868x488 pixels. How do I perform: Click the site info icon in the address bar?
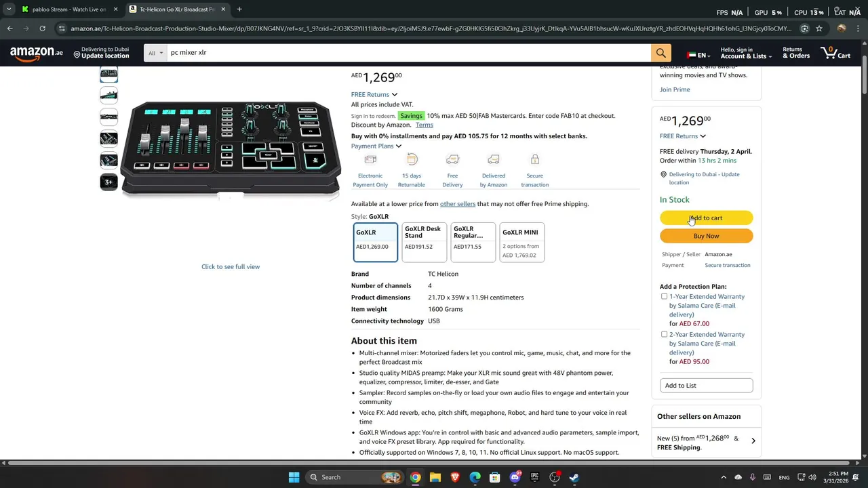62,28
